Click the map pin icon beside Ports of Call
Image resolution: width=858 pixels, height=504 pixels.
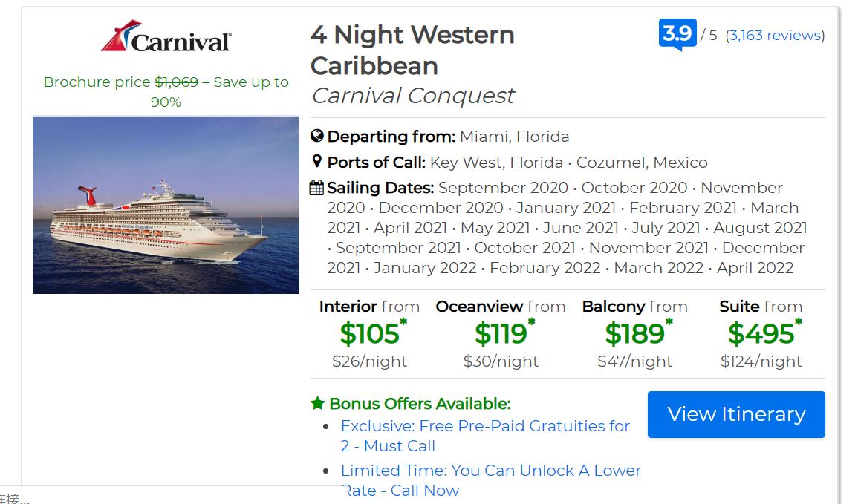tap(316, 161)
